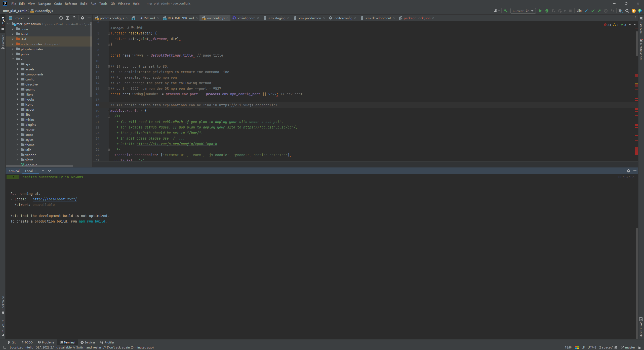Open Search Everywhere magnifier icon
This screenshot has width=644, height=350.
tap(627, 11)
